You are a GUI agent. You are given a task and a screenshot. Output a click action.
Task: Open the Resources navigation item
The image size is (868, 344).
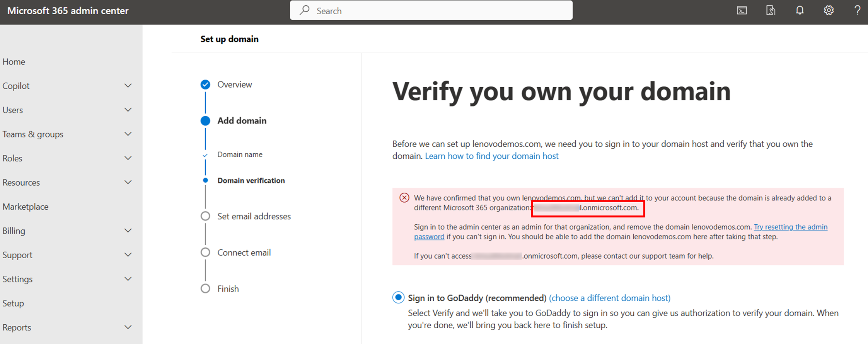click(x=21, y=183)
